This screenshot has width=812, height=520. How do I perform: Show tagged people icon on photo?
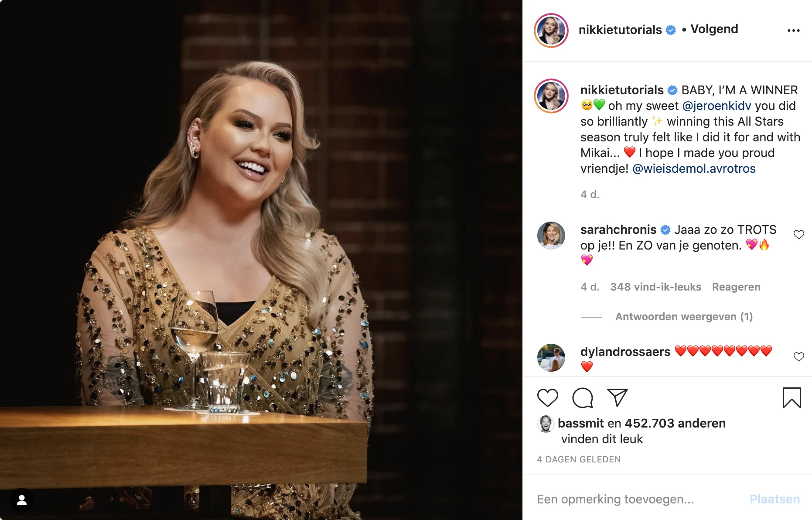22,500
